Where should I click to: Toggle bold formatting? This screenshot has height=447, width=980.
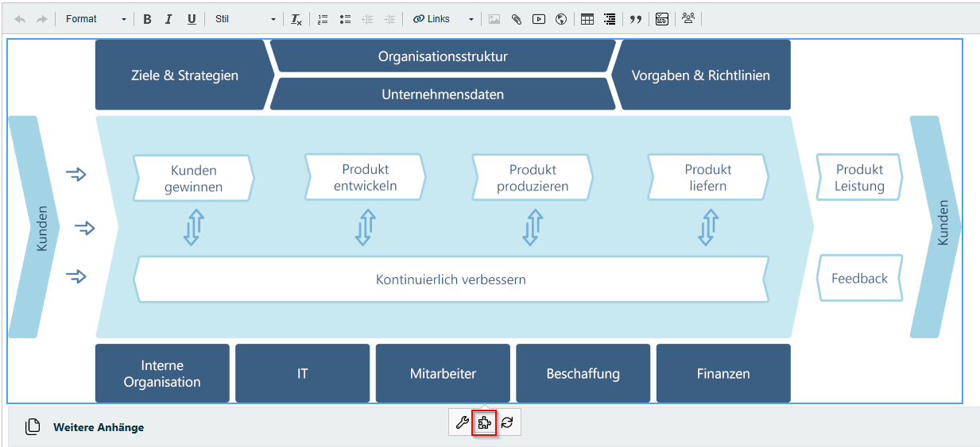tap(147, 19)
